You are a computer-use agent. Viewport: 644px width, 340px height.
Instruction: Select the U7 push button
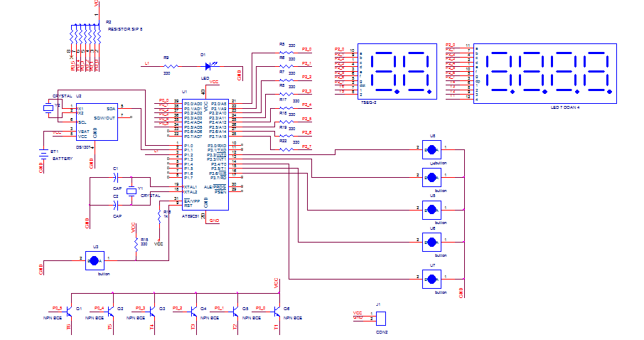click(x=431, y=279)
